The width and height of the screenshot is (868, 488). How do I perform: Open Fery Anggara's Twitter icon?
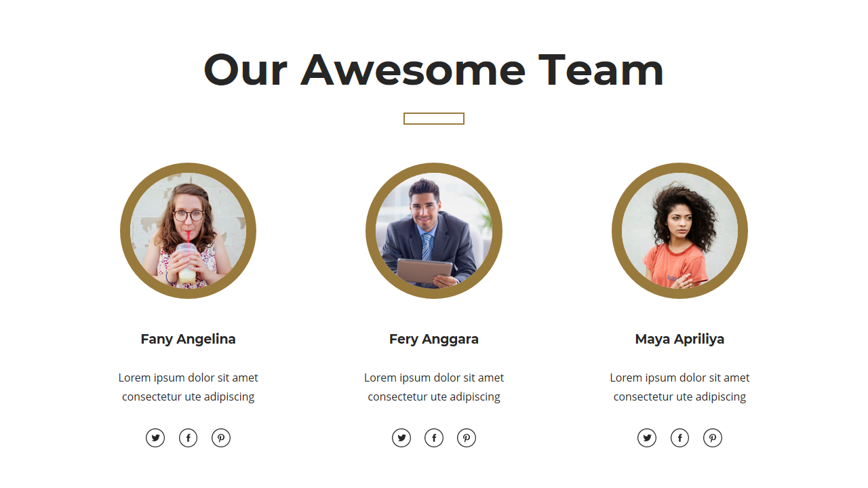click(x=401, y=438)
